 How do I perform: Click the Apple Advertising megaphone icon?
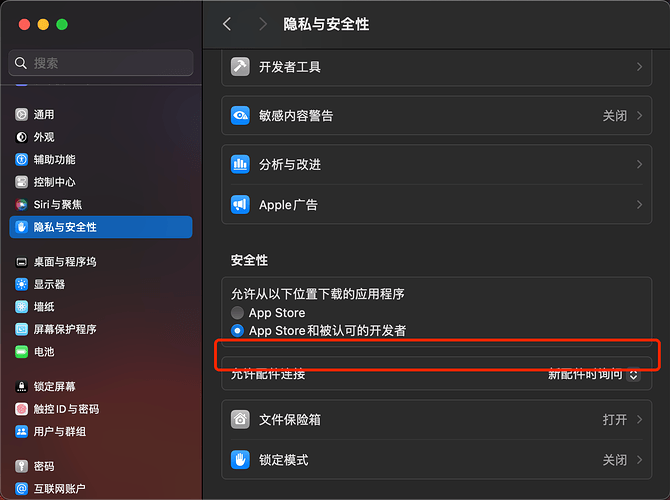[x=240, y=205]
